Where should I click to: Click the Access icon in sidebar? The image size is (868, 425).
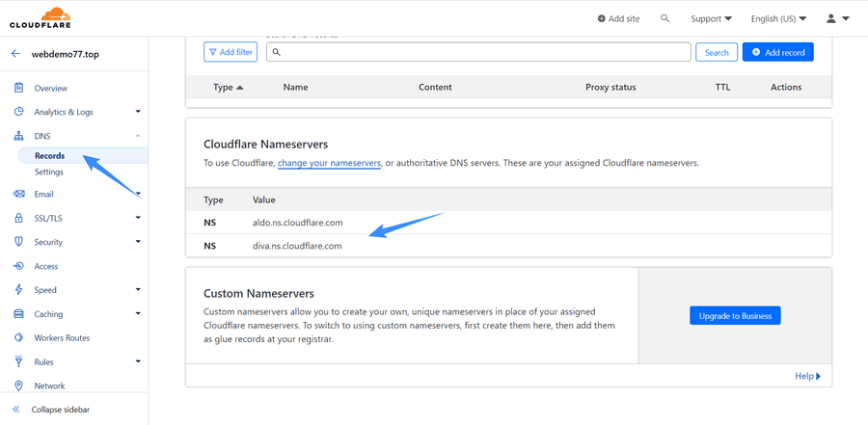(x=19, y=266)
